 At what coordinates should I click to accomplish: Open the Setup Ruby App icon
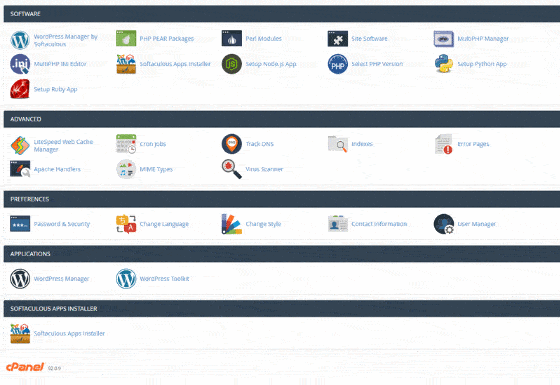click(x=20, y=89)
